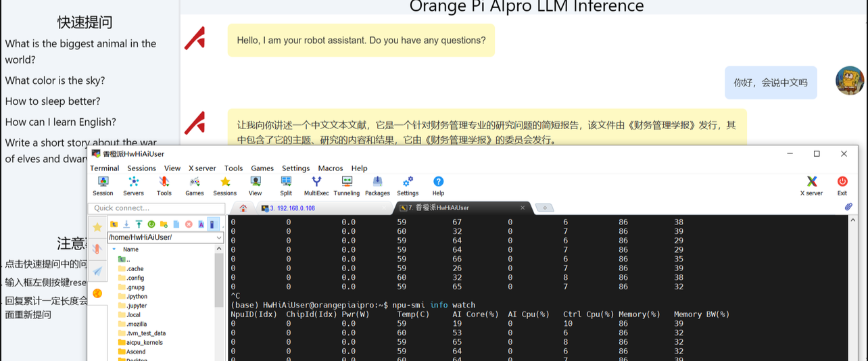Open the star Sessions sidebar tab
The height and width of the screenshot is (361, 868).
tap(97, 226)
